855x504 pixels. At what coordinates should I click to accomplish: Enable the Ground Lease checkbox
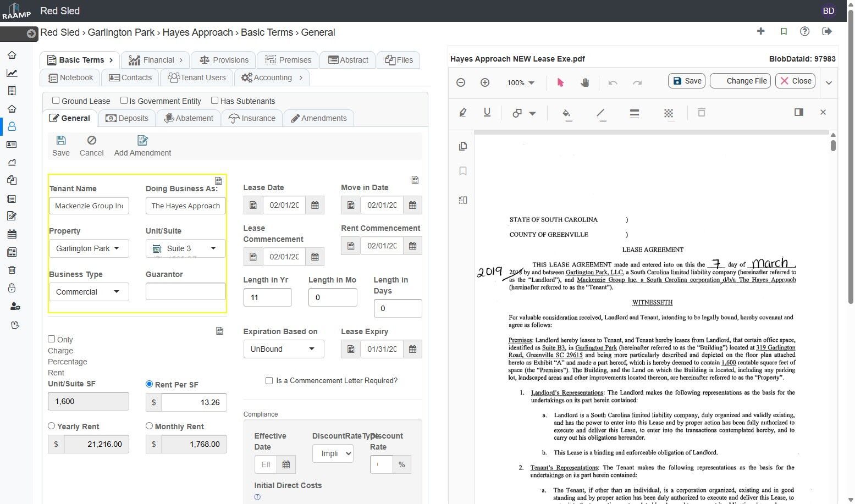[56, 101]
